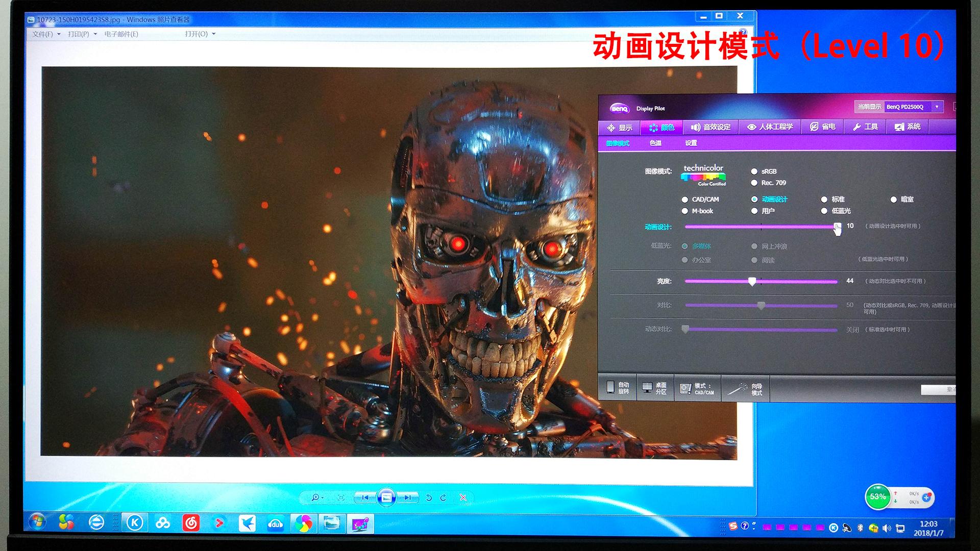Click the network tray icon
980x551 pixels.
[x=900, y=528]
